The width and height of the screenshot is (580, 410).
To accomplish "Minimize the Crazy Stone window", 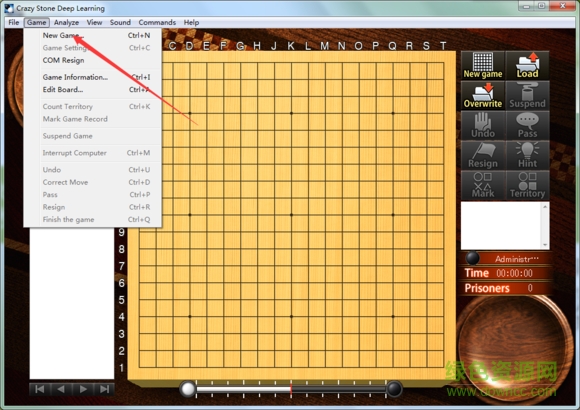I will click(x=527, y=6).
